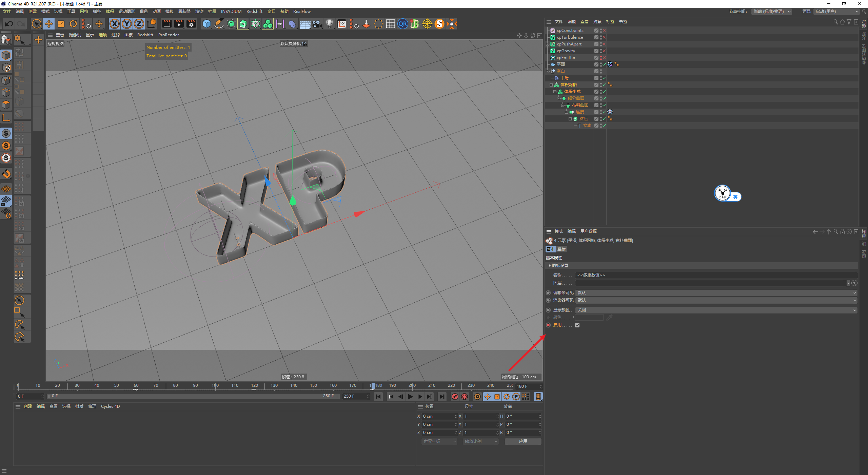
Task: Click the Light bulb icon
Action: click(329, 24)
